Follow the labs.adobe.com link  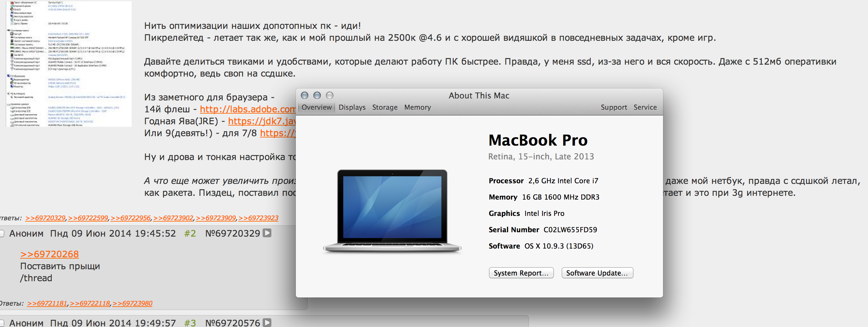[248, 109]
